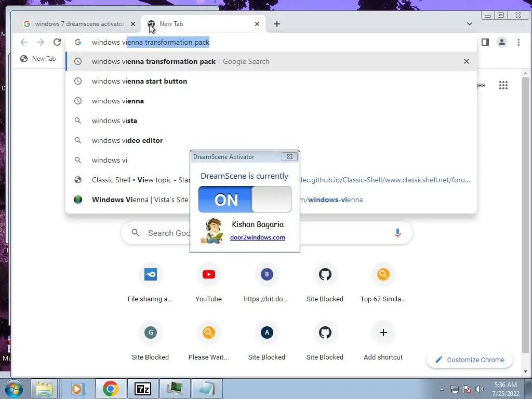Screen dimensions: 532x399
Task: Open the network tray icon
Action: 454,389
